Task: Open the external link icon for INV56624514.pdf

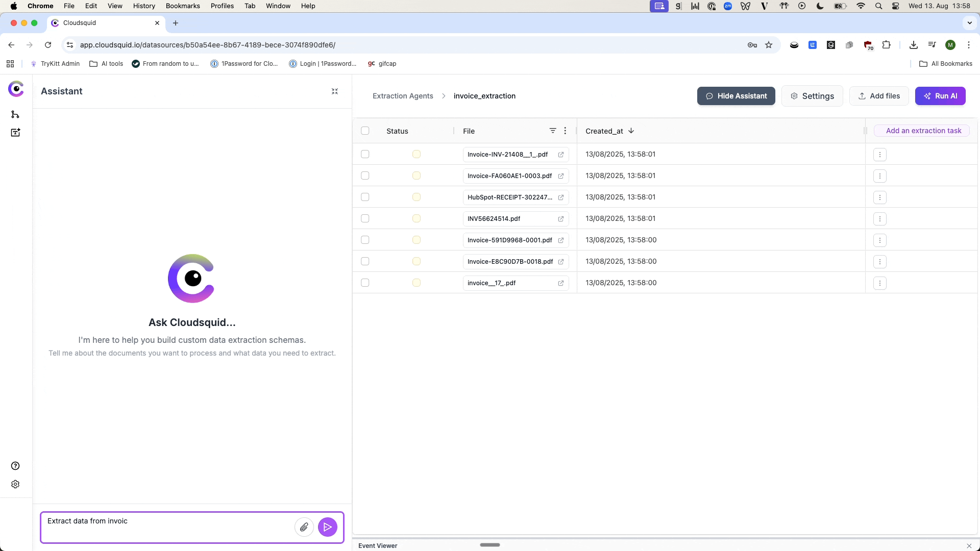Action: coord(561,219)
